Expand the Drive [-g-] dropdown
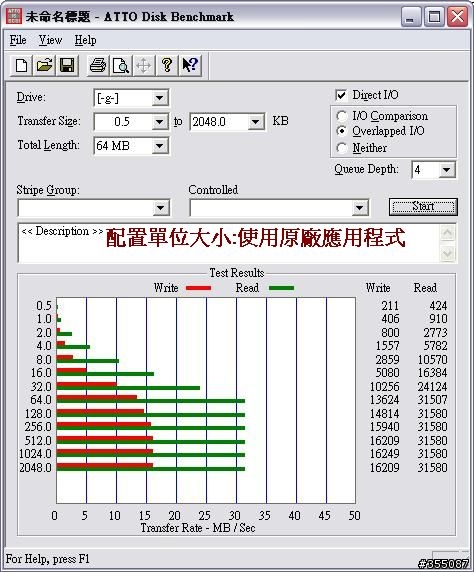Viewport: 474px width, 572px height. (159, 98)
